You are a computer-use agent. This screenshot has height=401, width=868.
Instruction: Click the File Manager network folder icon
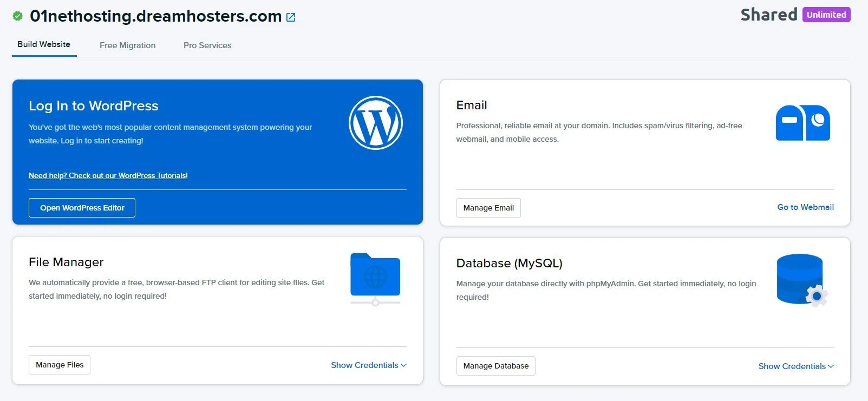coord(375,278)
